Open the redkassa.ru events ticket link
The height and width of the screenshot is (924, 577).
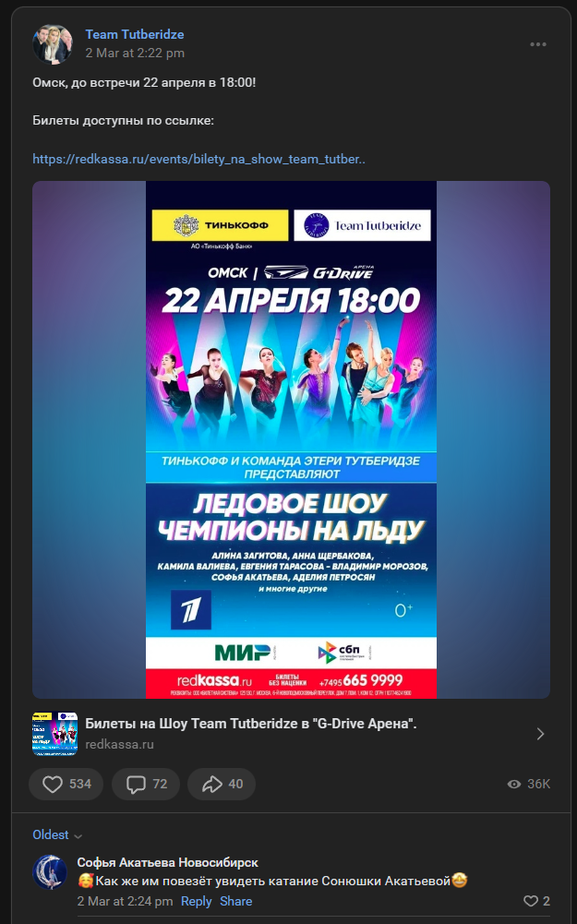pyautogui.click(x=198, y=159)
